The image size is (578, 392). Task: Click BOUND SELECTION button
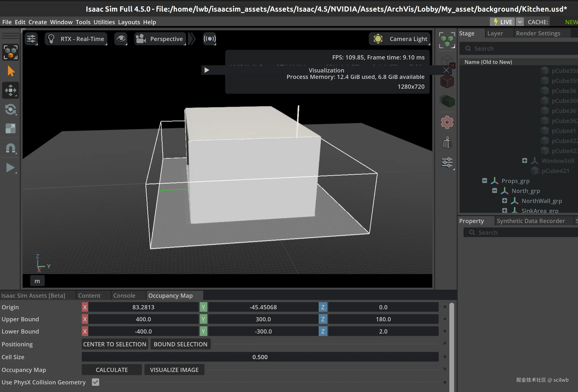pyautogui.click(x=180, y=344)
